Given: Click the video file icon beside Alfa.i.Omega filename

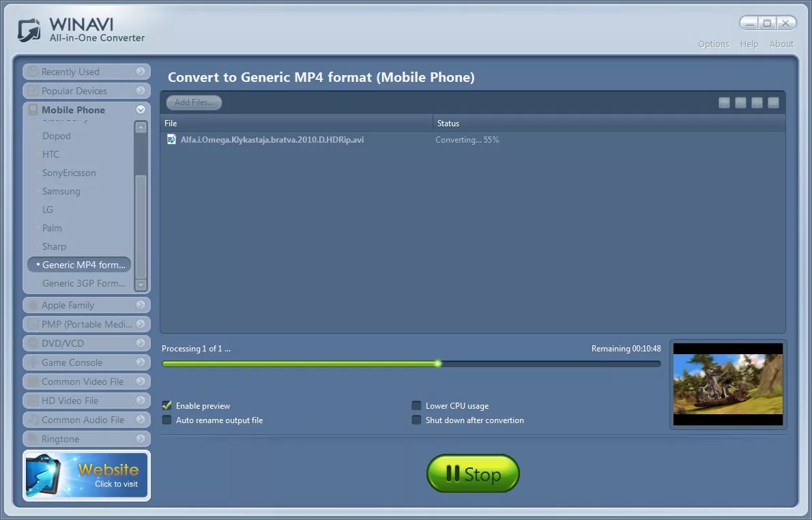Looking at the screenshot, I should point(171,139).
